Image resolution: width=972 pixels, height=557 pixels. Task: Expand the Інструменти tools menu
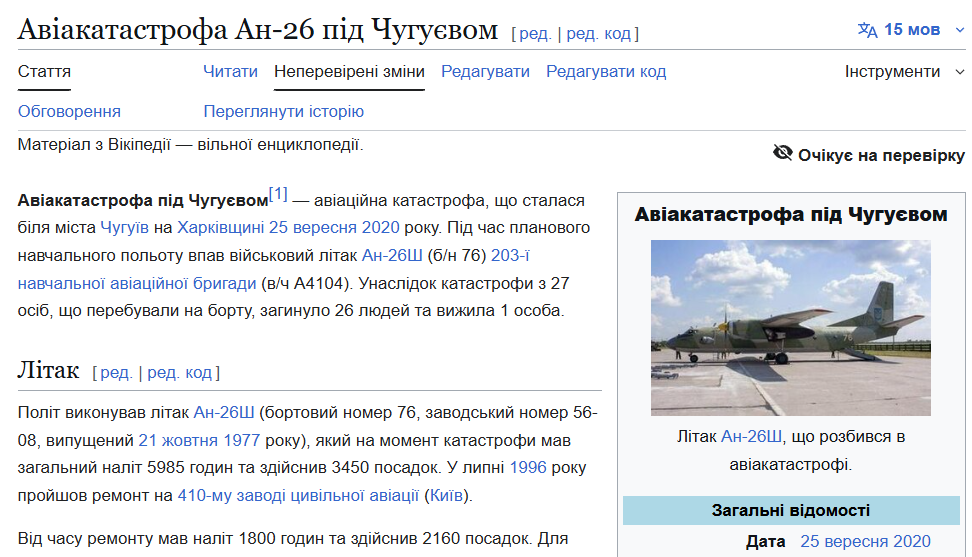tap(892, 72)
